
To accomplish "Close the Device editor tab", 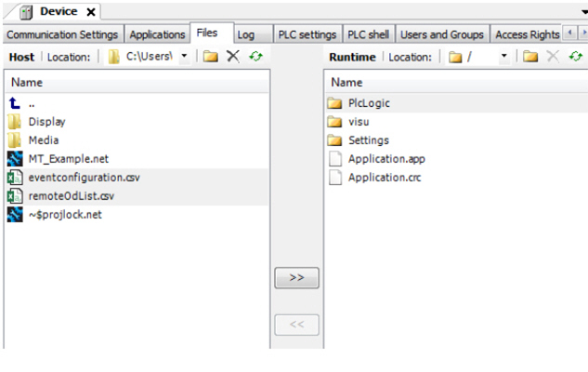I will click(90, 12).
